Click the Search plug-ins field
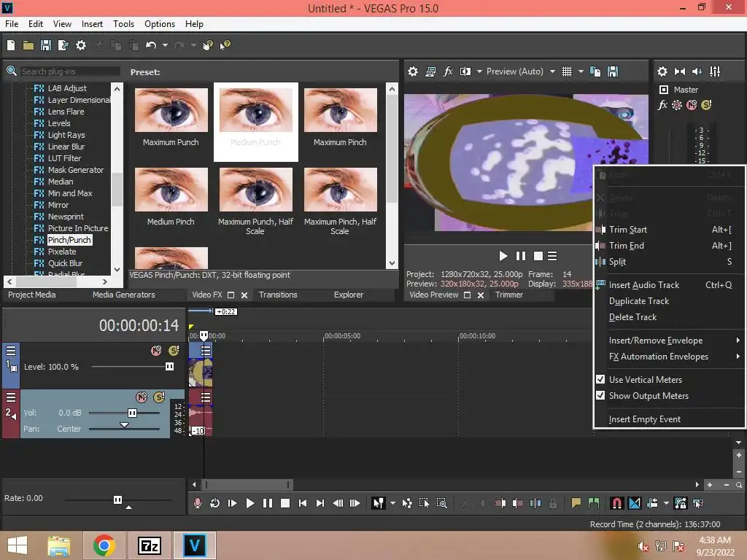The height and width of the screenshot is (560, 747). click(69, 71)
